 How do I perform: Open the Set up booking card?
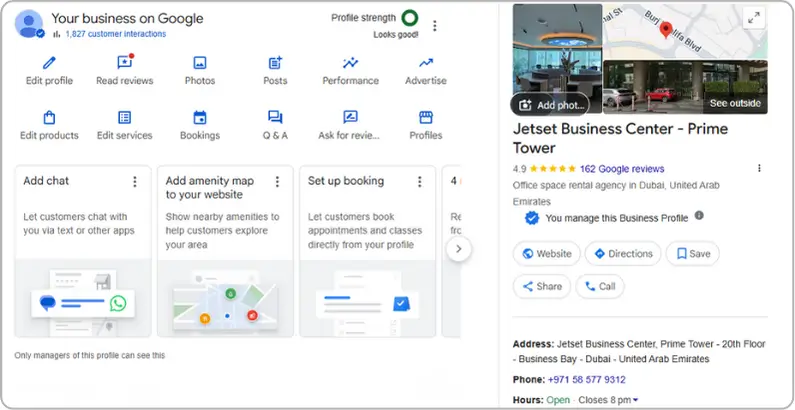click(368, 251)
